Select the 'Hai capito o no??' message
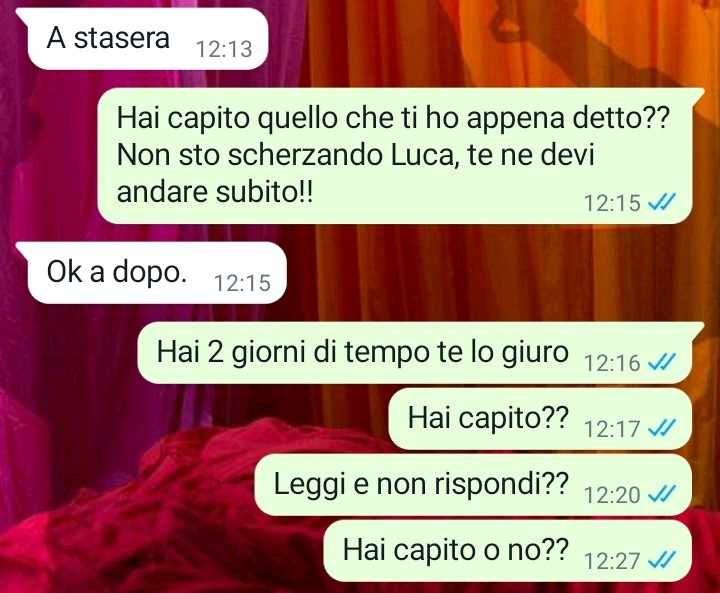 click(507, 550)
